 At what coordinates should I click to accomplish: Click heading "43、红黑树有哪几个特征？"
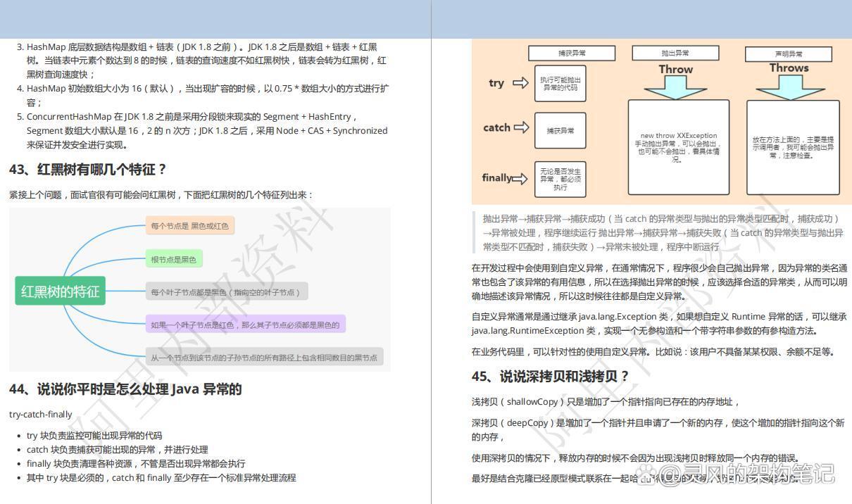88,170
